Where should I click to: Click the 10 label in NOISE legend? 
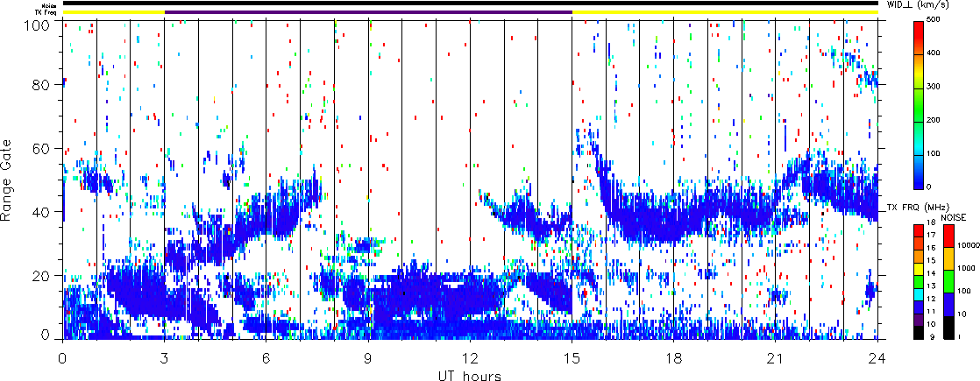point(962,314)
